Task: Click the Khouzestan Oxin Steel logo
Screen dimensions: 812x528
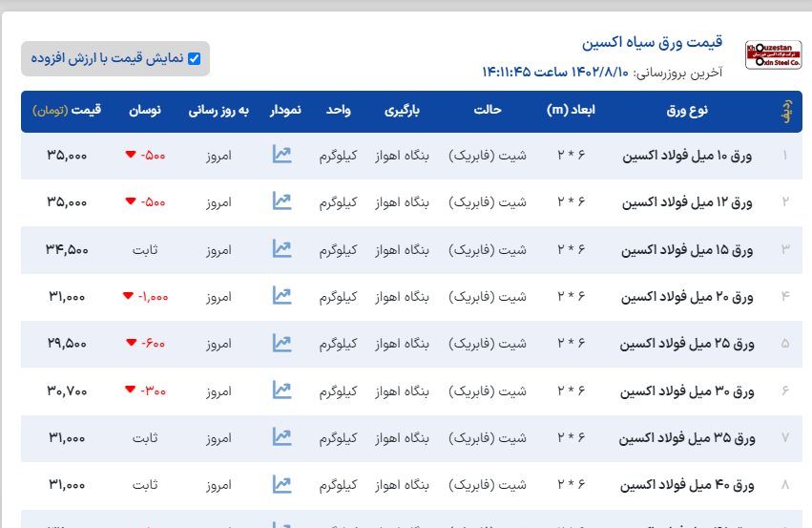Action: (773, 54)
